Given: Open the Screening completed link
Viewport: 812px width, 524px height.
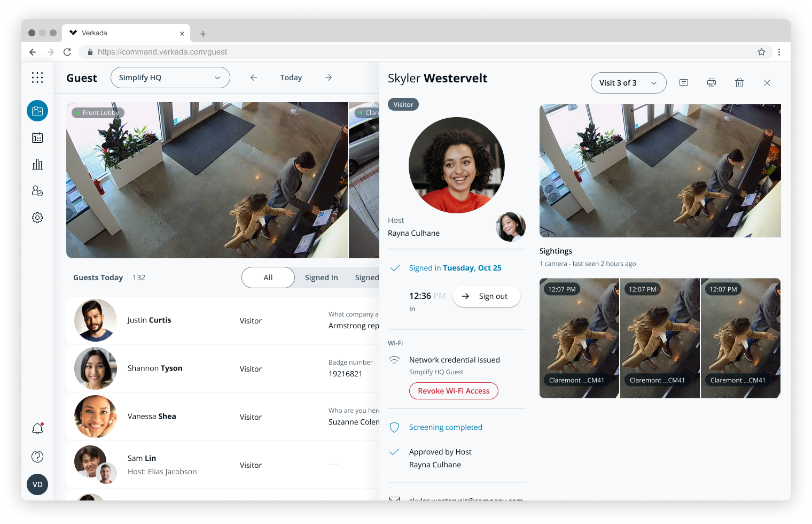Looking at the screenshot, I should [x=446, y=427].
